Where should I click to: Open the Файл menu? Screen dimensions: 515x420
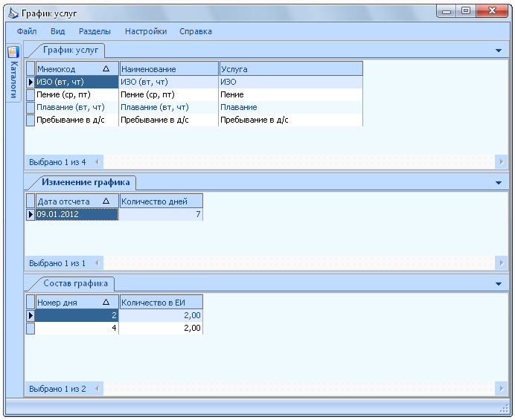coord(27,31)
